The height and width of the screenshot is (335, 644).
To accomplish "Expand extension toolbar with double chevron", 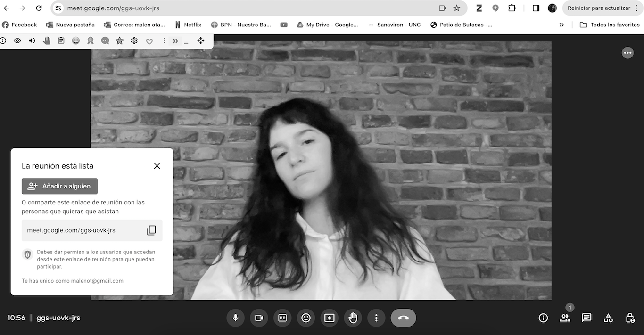I will tap(175, 41).
